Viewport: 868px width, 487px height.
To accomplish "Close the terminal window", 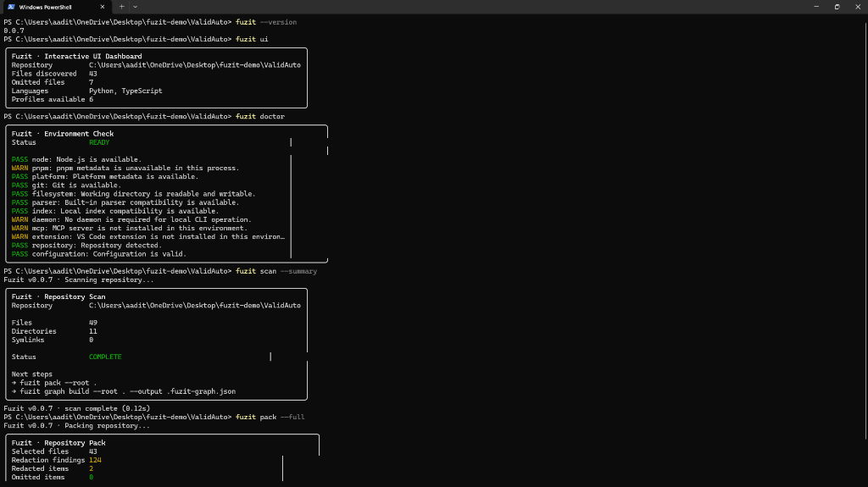I will click(858, 7).
